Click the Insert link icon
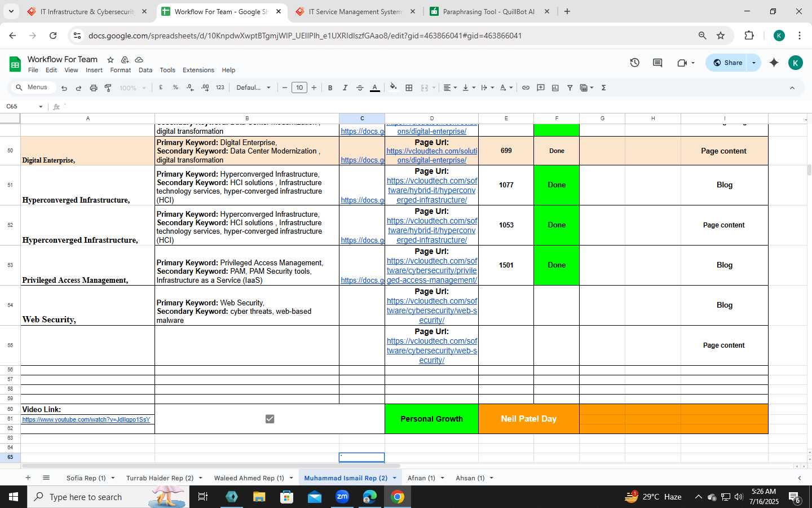Viewport: 812px width, 508px height. click(x=526, y=87)
